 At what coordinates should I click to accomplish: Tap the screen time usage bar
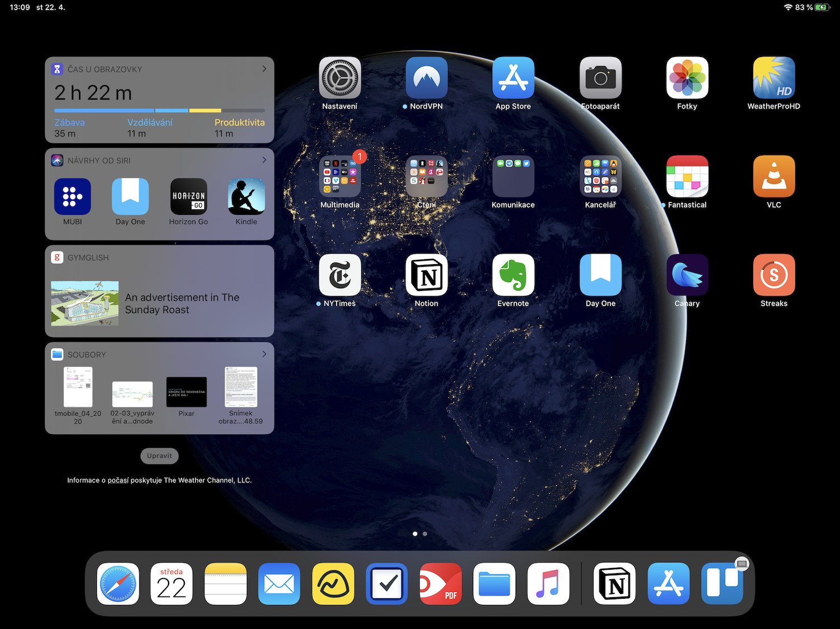(x=160, y=111)
